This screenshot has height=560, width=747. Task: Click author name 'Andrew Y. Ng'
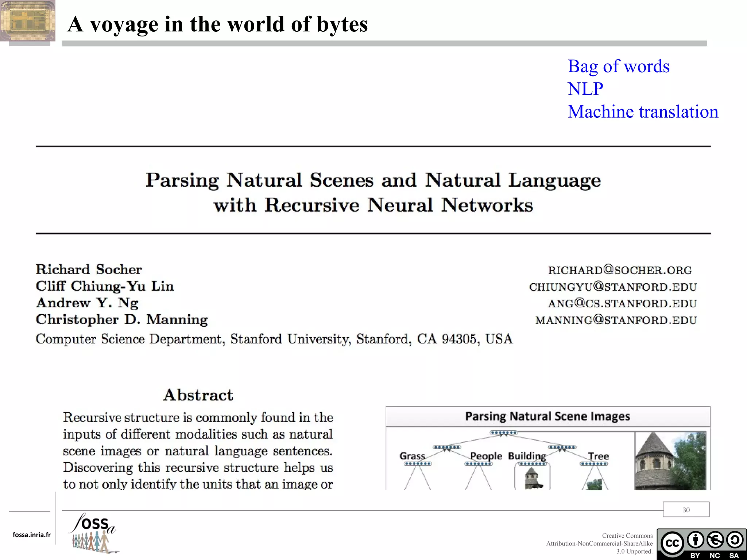tap(87, 303)
